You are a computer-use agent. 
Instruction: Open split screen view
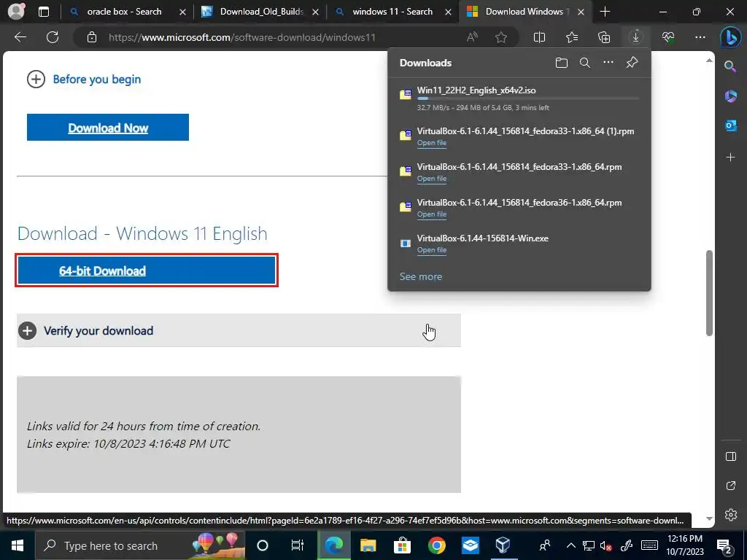click(x=539, y=37)
